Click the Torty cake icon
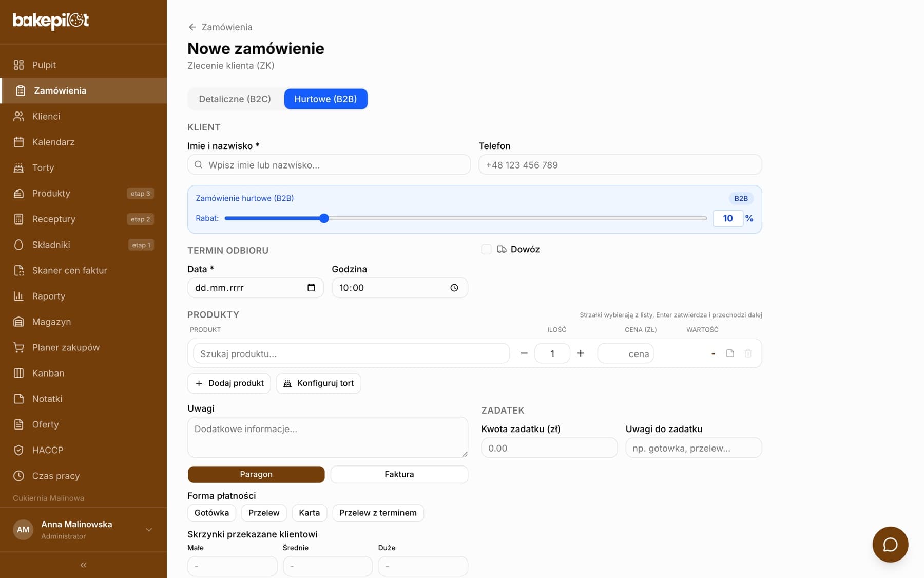Image resolution: width=924 pixels, height=578 pixels. tap(18, 167)
